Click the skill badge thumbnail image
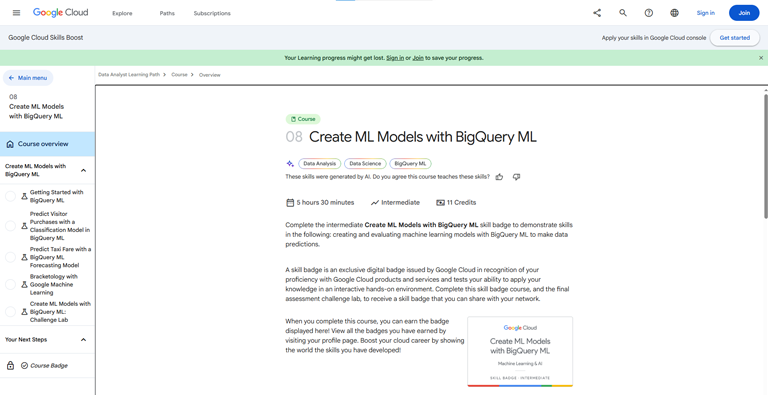Viewport: 768px width, 395px height. [x=520, y=351]
